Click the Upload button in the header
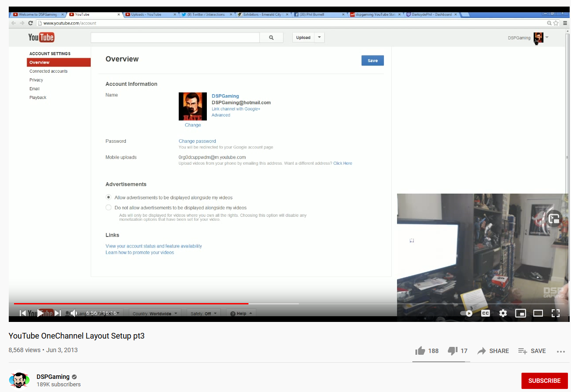571x392 pixels. [303, 38]
